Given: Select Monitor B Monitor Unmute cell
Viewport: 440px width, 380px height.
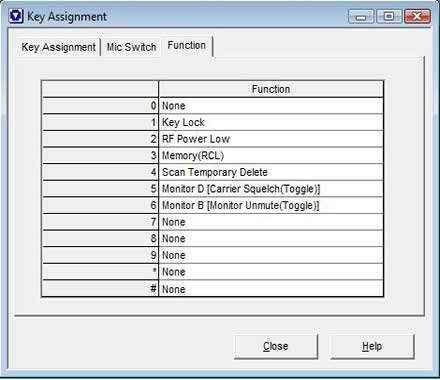Looking at the screenshot, I should point(271,206).
